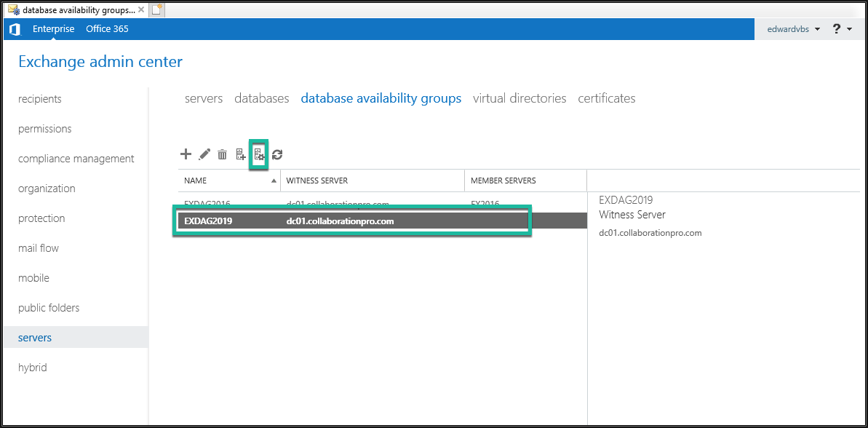Screen dimensions: 868x428
Task: Click the trash can delete icon
Action: click(223, 154)
